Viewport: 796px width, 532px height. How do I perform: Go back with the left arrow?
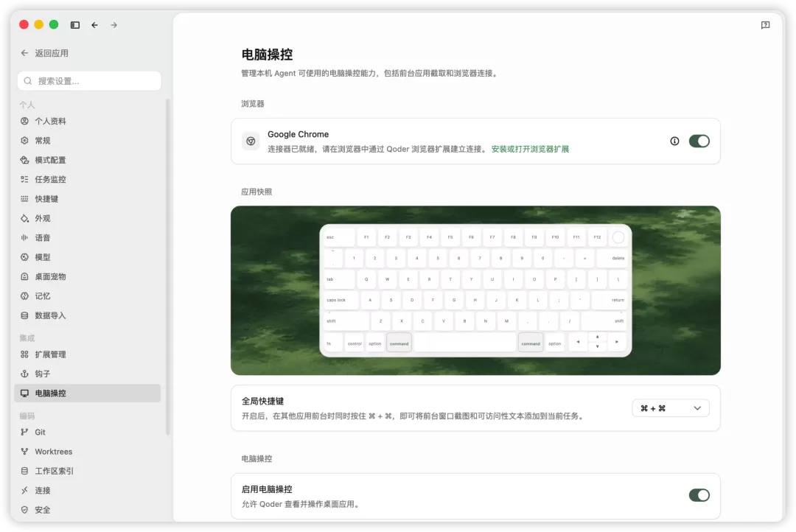point(94,25)
